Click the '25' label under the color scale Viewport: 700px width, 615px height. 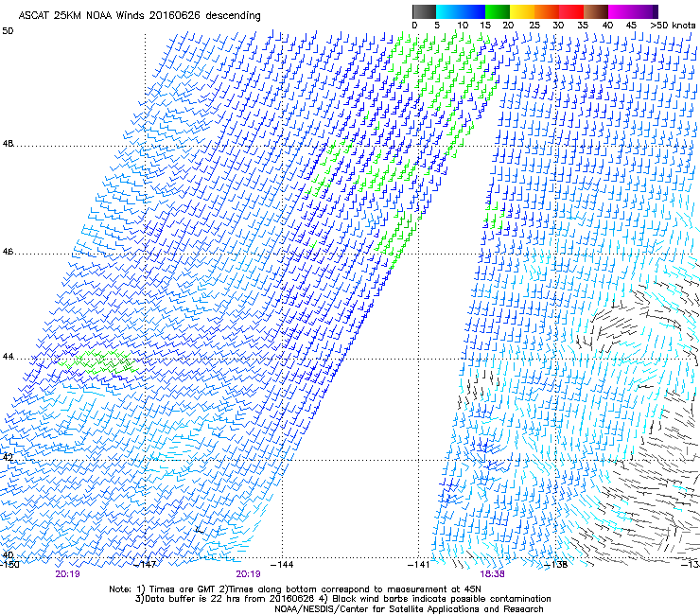click(534, 26)
